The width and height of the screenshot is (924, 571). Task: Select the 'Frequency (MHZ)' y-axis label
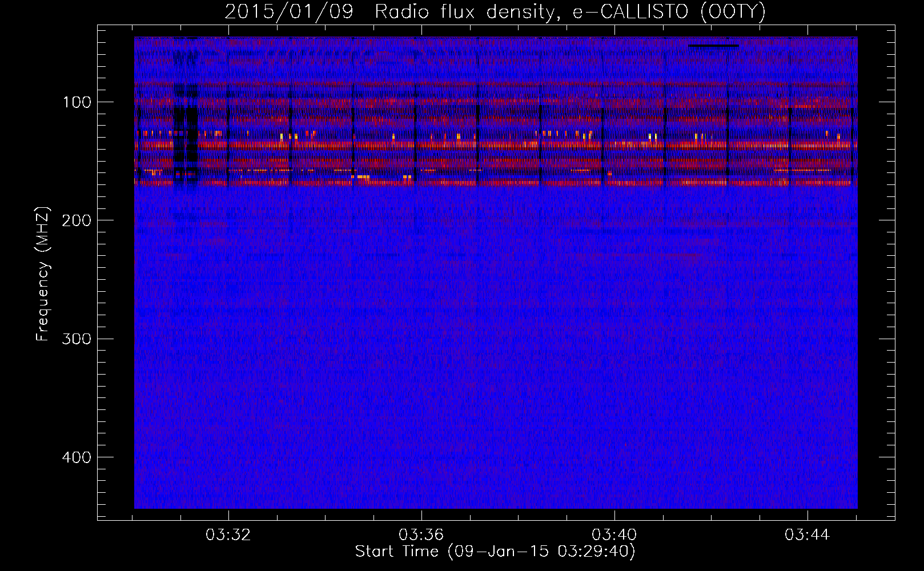pyautogui.click(x=43, y=274)
